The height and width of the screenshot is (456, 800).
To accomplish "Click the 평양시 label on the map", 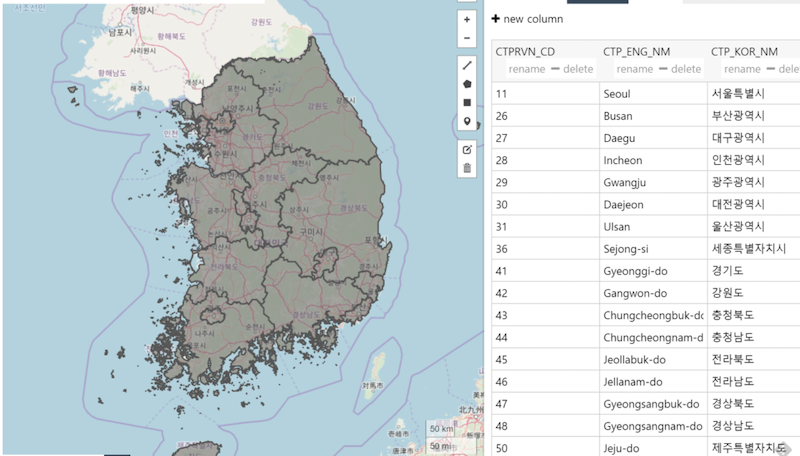I will pos(142,10).
